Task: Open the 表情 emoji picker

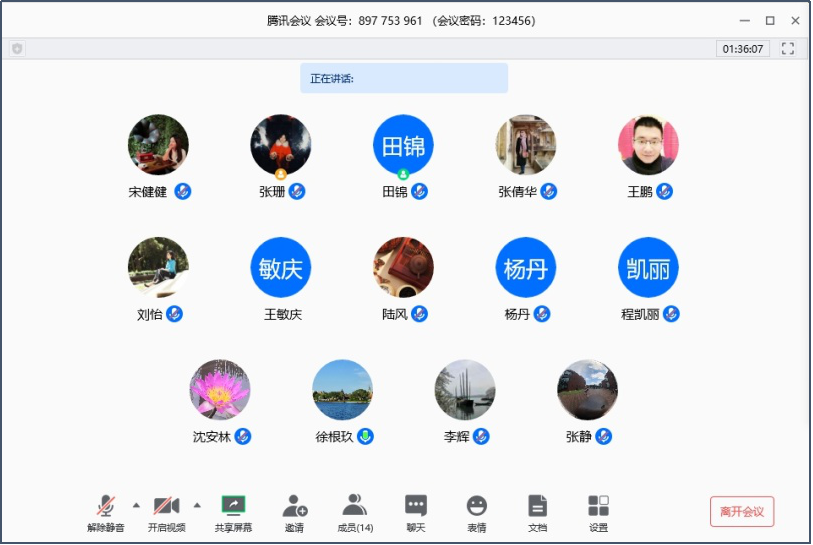Action: (x=476, y=506)
